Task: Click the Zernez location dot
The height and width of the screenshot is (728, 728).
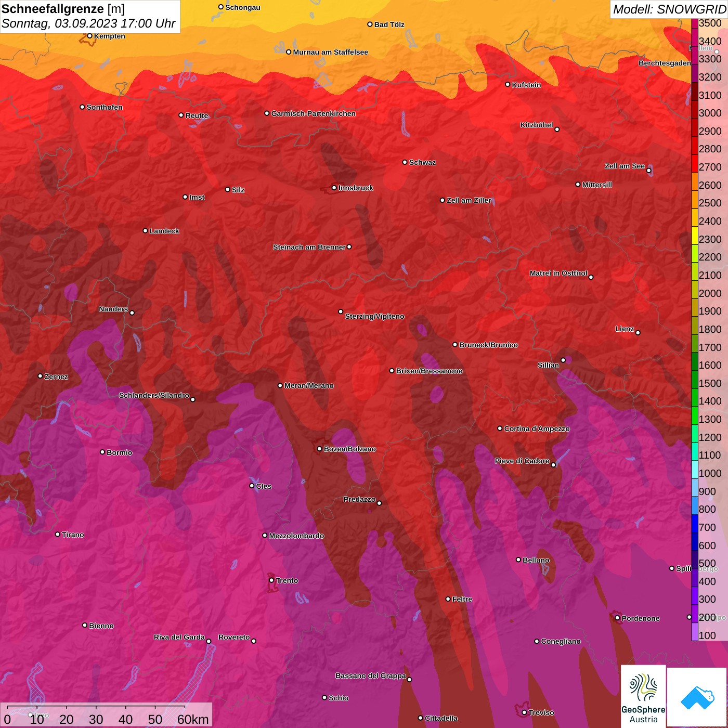Action: coord(40,376)
